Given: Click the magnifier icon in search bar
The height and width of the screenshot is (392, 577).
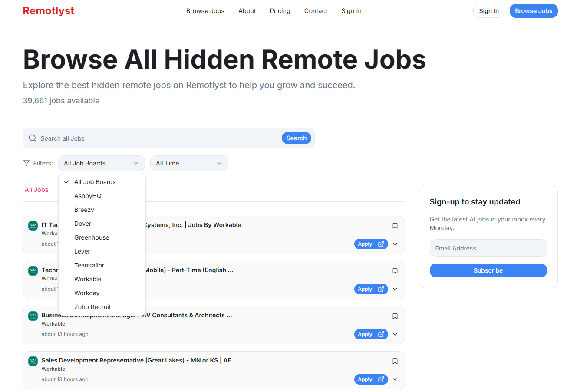Looking at the screenshot, I should (33, 138).
